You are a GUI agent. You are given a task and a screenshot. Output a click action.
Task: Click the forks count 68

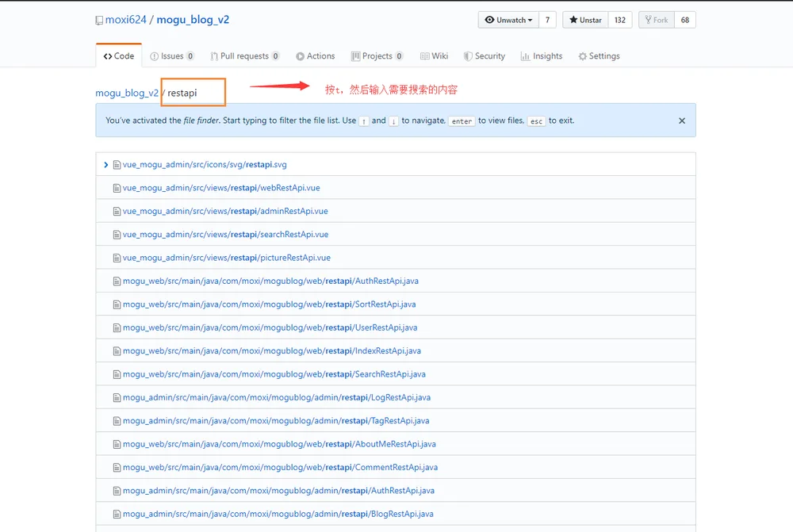685,20
